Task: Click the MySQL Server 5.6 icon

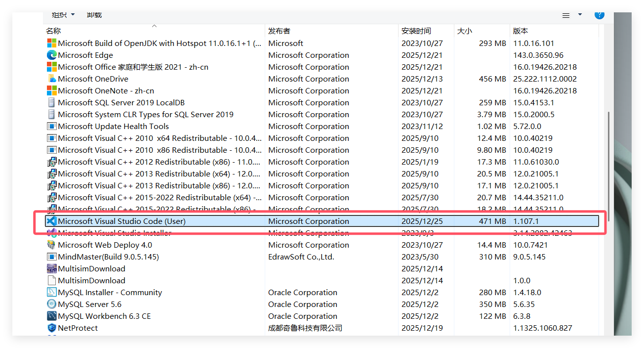Action: click(51, 304)
